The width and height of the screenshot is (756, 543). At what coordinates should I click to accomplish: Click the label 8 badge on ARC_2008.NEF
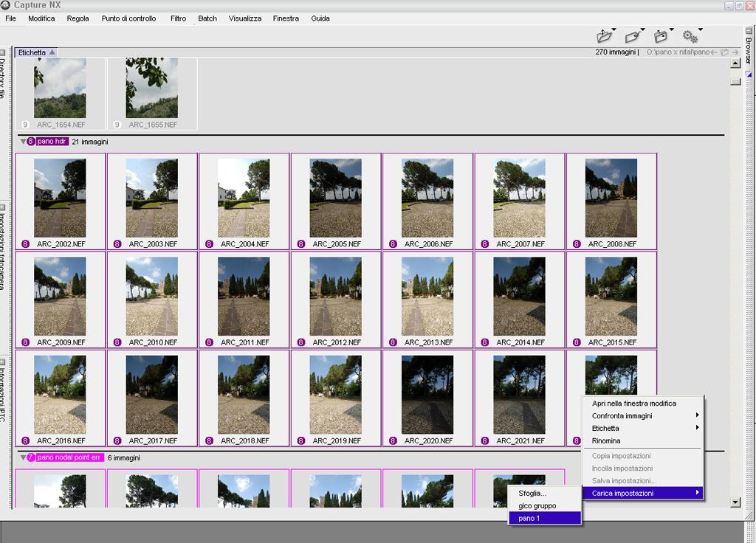(x=577, y=243)
